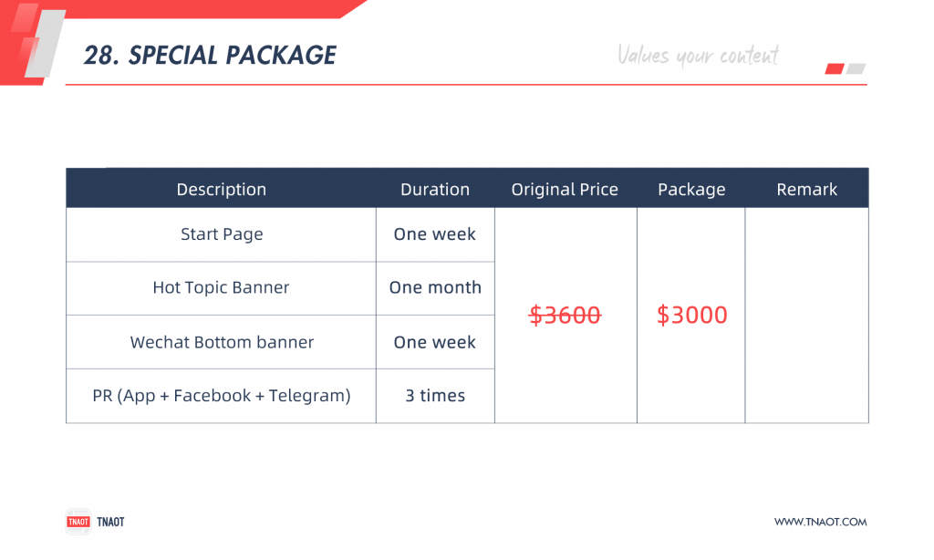Open the WWW.TNAOT.COM link
The width and height of the screenshot is (934, 560).
[x=820, y=522]
